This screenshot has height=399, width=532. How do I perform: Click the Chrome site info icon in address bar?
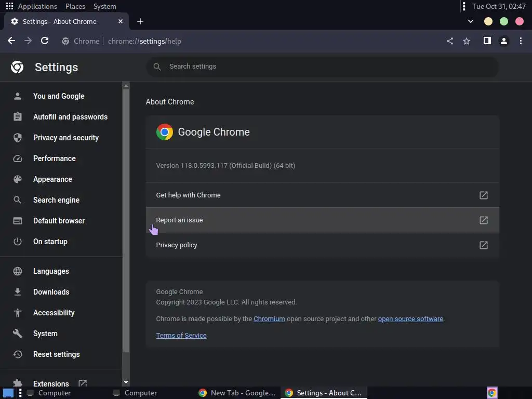[x=65, y=41]
